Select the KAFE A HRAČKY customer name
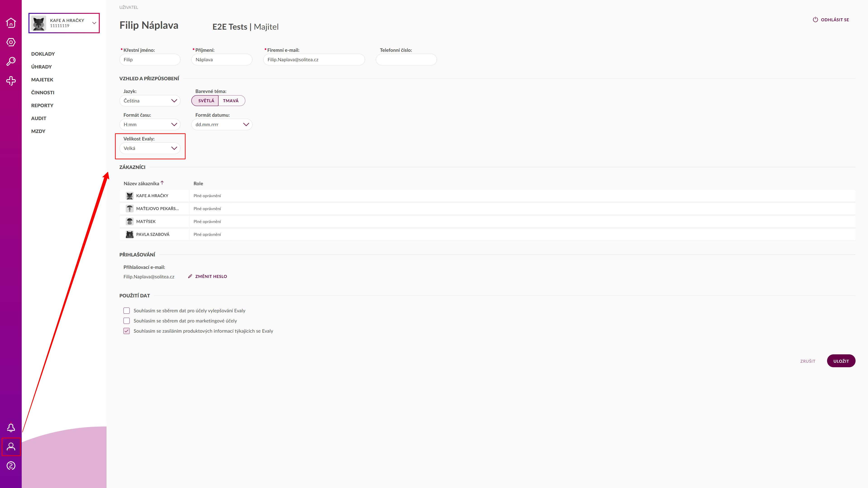 (x=152, y=195)
